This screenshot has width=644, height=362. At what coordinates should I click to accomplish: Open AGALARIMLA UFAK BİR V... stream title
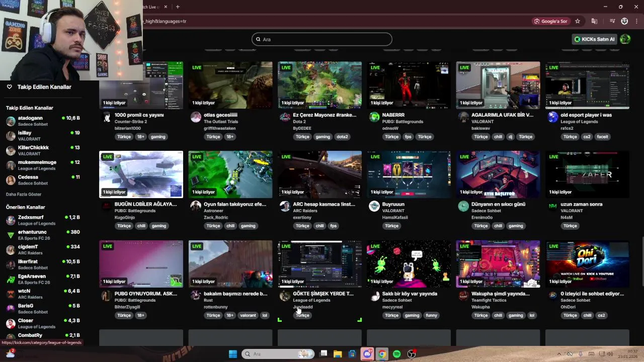coord(502,115)
